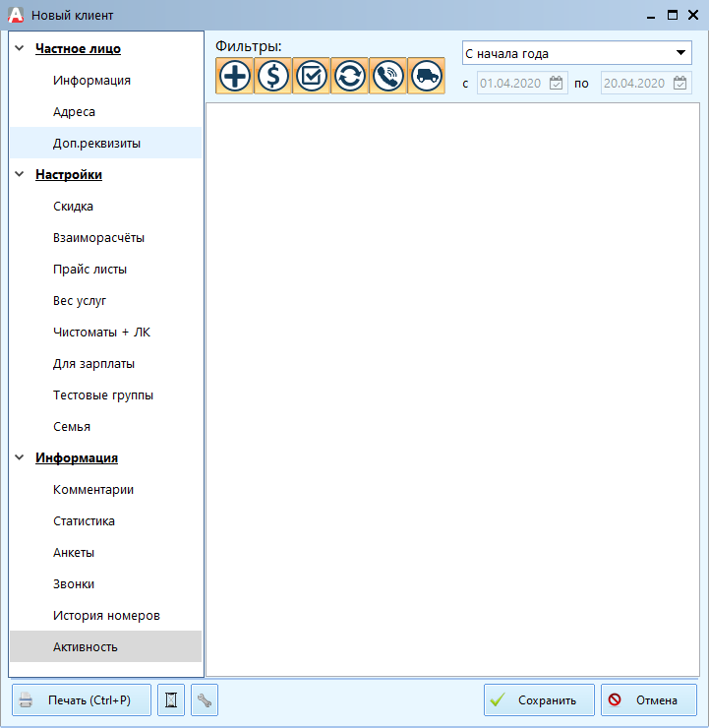
Task: Save client with 'Сохранить' button
Action: pos(539,699)
